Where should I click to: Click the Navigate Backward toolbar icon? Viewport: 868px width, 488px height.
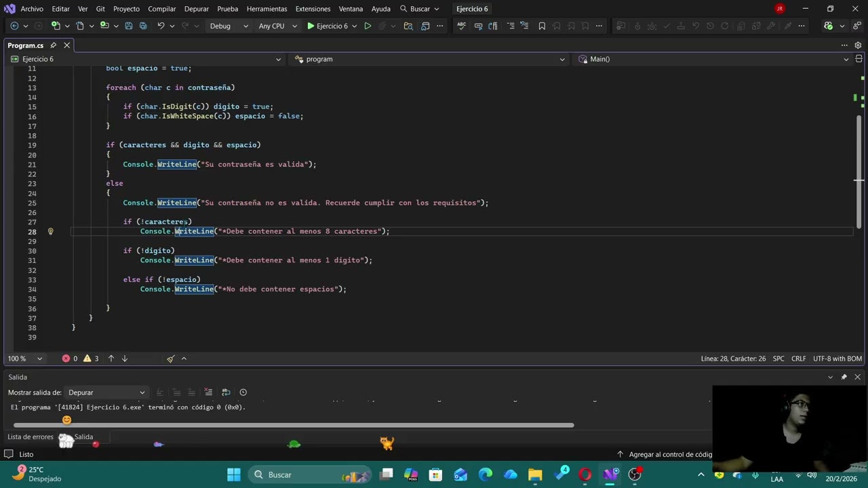[x=14, y=26]
